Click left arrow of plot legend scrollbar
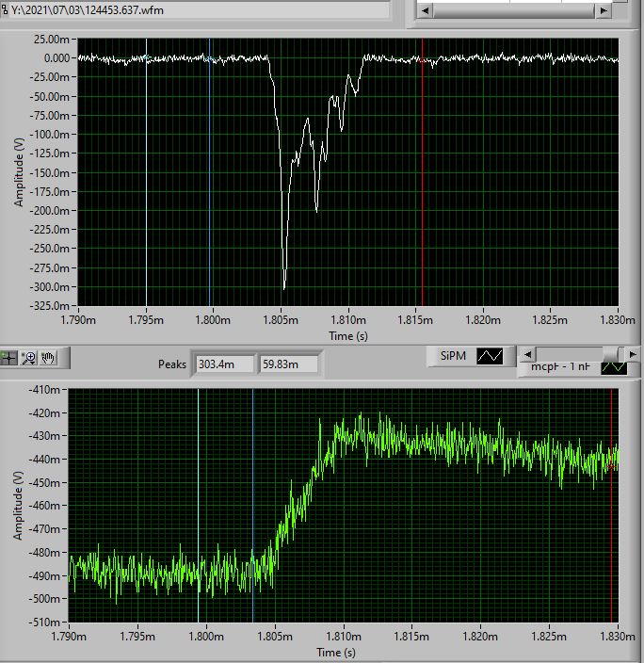Screen dimensions: 644x663 pyautogui.click(x=529, y=354)
